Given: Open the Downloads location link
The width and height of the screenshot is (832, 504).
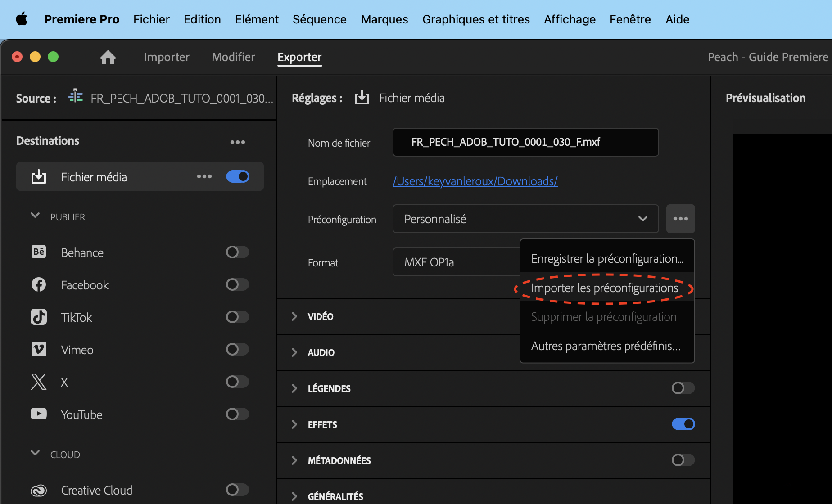Looking at the screenshot, I should click(x=475, y=181).
